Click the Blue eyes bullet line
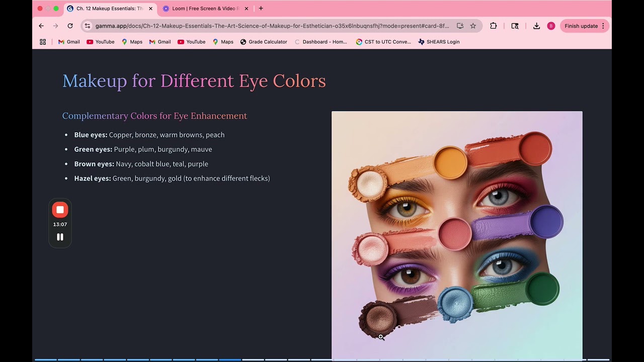The image size is (644, 362). (x=149, y=135)
